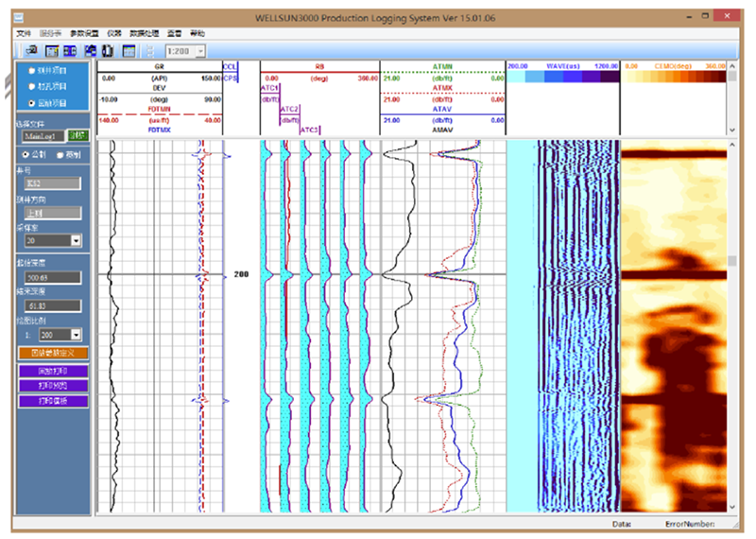756x539 pixels.
Task: Click the toolbar window icon with a yellow pencil
Action: pos(52,51)
